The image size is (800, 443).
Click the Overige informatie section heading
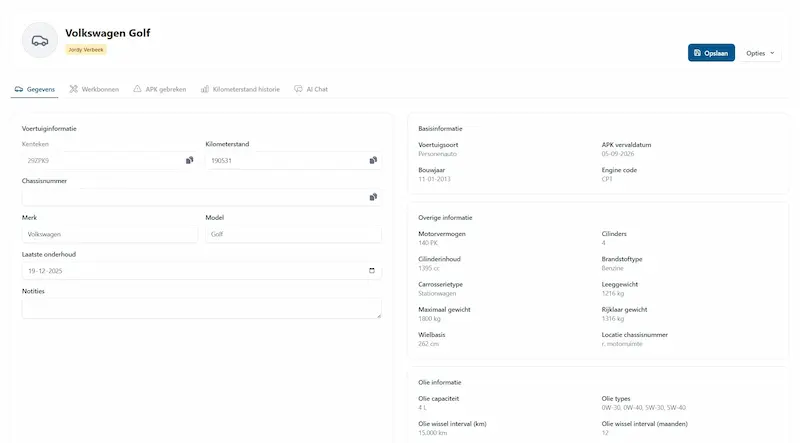click(x=445, y=217)
